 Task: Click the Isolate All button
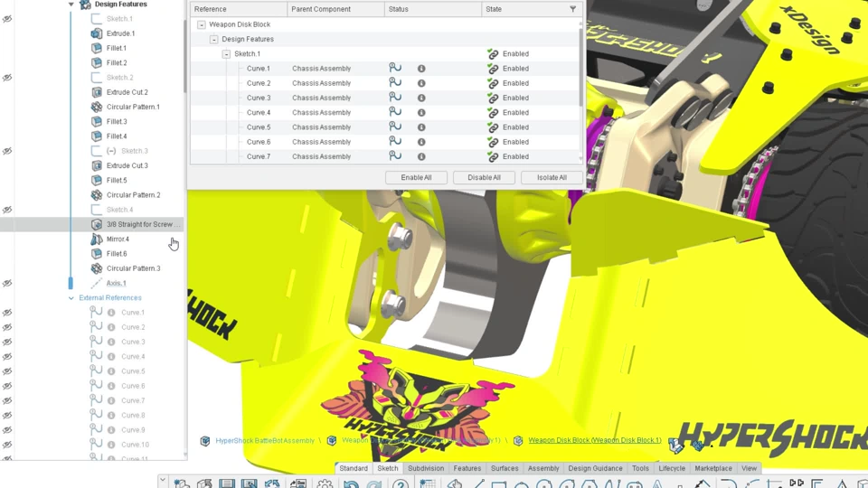coord(552,178)
